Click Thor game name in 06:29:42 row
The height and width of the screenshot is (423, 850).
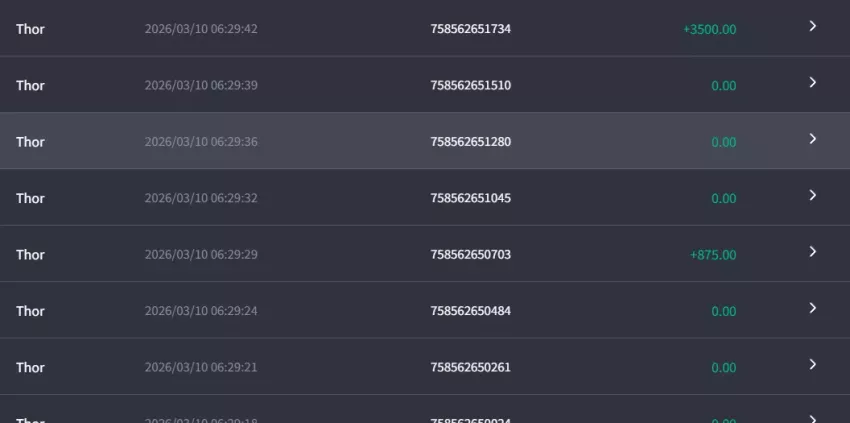pyautogui.click(x=30, y=29)
